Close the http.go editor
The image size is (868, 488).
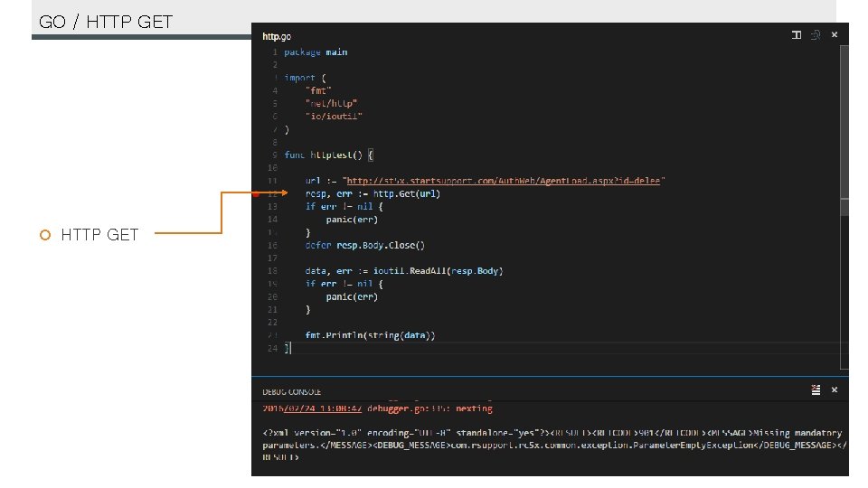pyautogui.click(x=835, y=35)
